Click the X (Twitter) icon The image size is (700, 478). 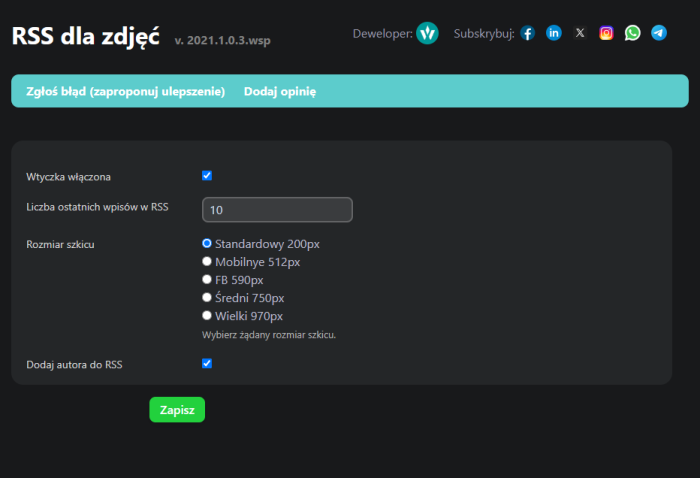click(580, 33)
